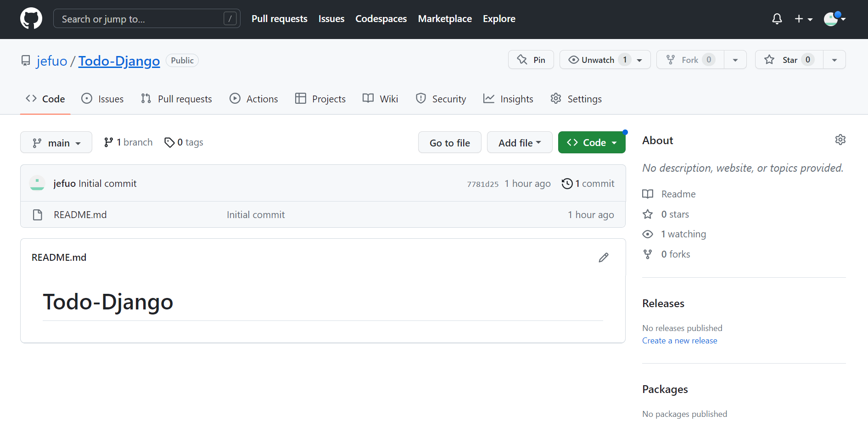868x421 pixels.
Task: Click the Public visibility badge
Action: [x=182, y=61]
